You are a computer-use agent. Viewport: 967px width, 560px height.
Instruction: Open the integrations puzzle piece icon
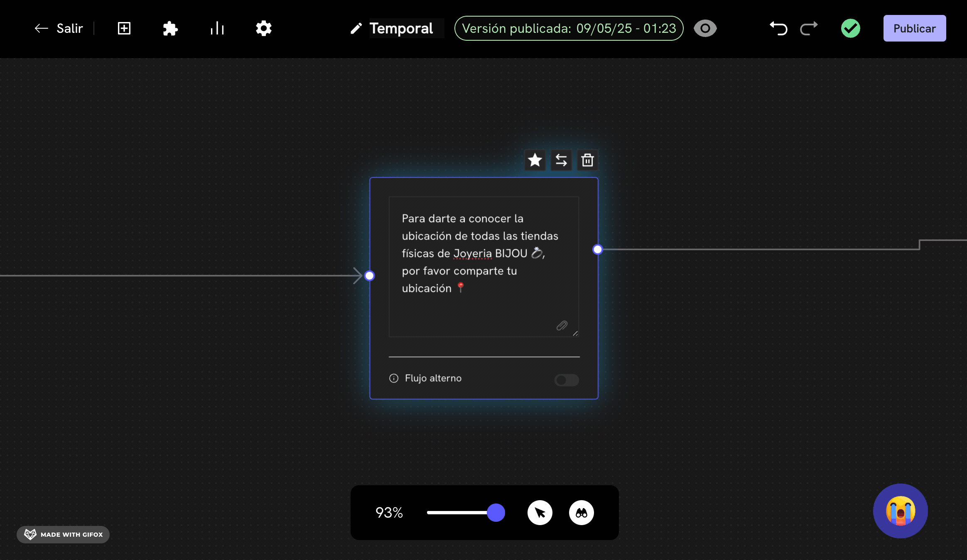pos(170,28)
